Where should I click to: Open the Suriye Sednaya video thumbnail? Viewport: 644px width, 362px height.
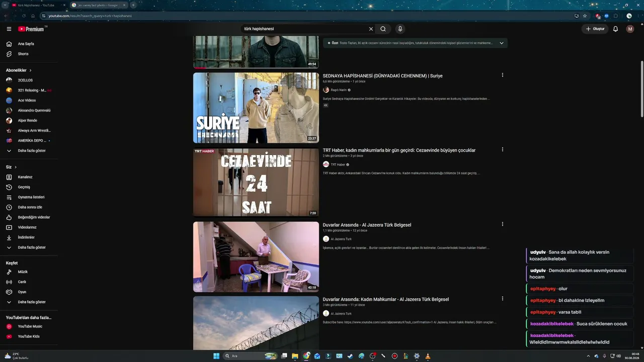(256, 108)
